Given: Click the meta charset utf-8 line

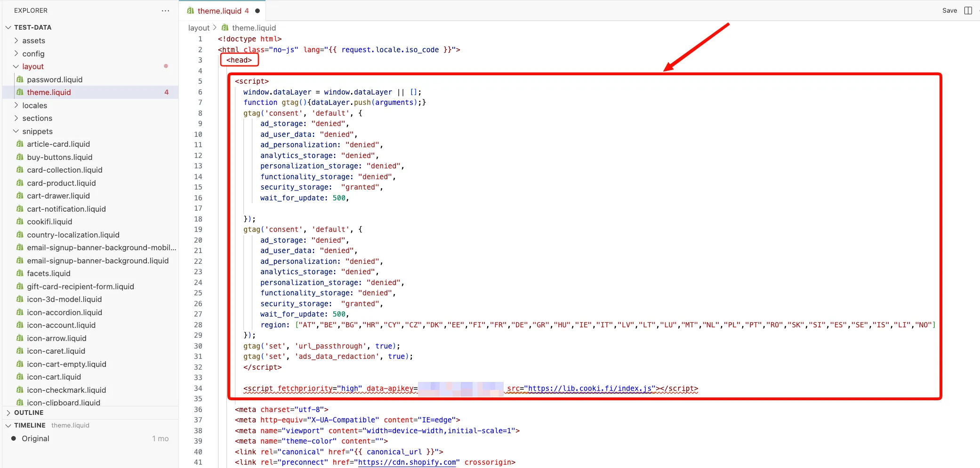Looking at the screenshot, I should point(281,410).
